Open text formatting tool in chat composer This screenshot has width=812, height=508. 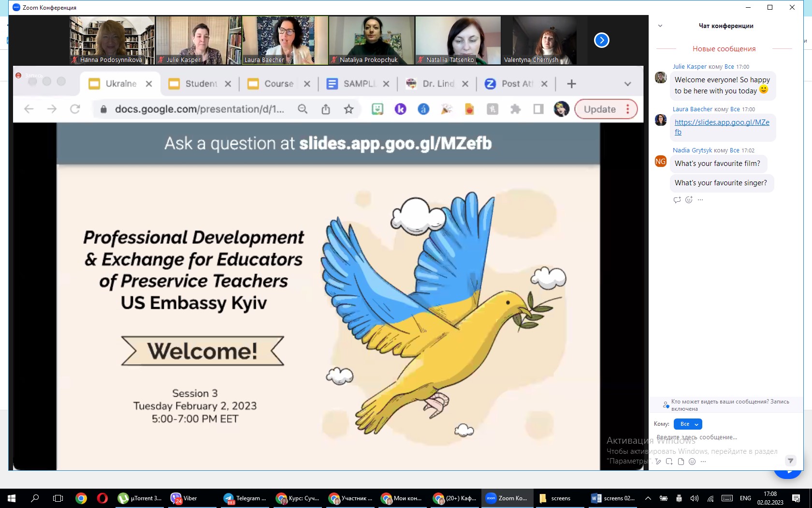(x=658, y=462)
